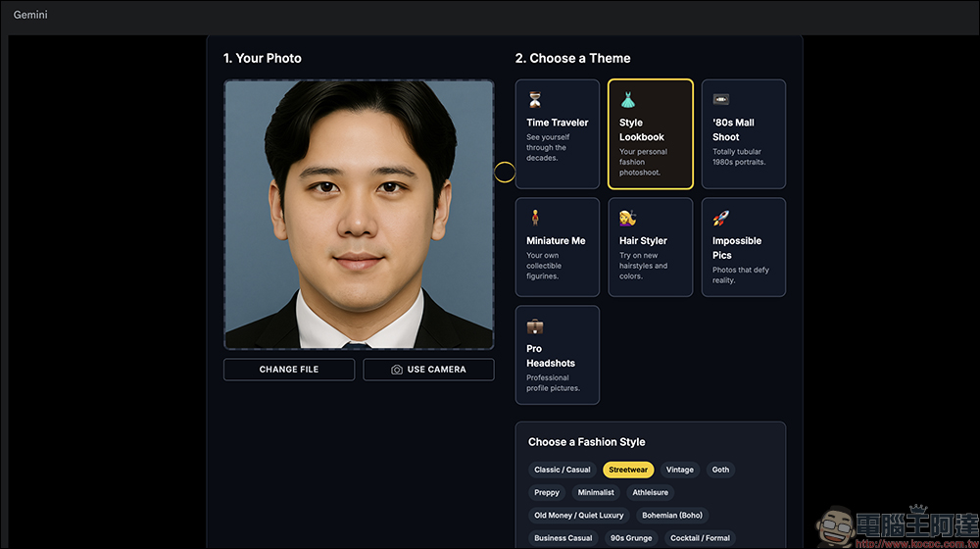Toggle the Streetwear fashion style
The image size is (980, 549).
pyautogui.click(x=628, y=470)
